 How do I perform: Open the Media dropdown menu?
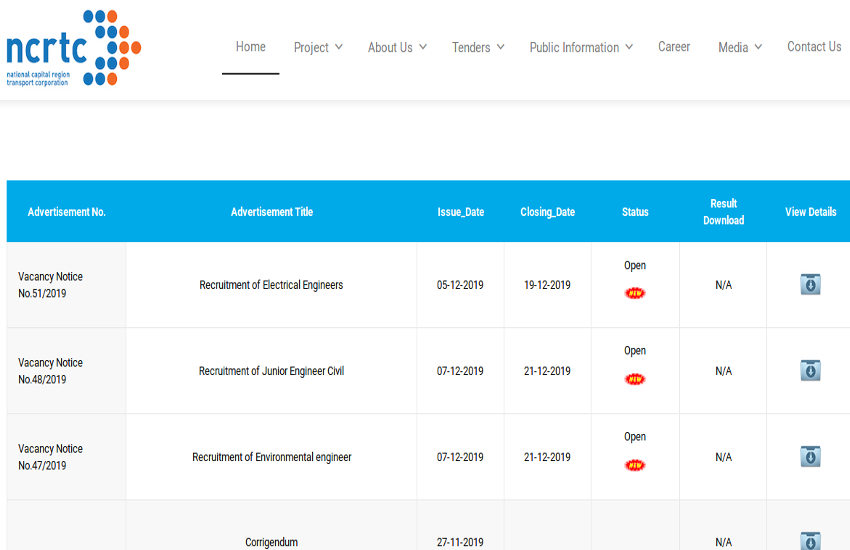coord(740,47)
